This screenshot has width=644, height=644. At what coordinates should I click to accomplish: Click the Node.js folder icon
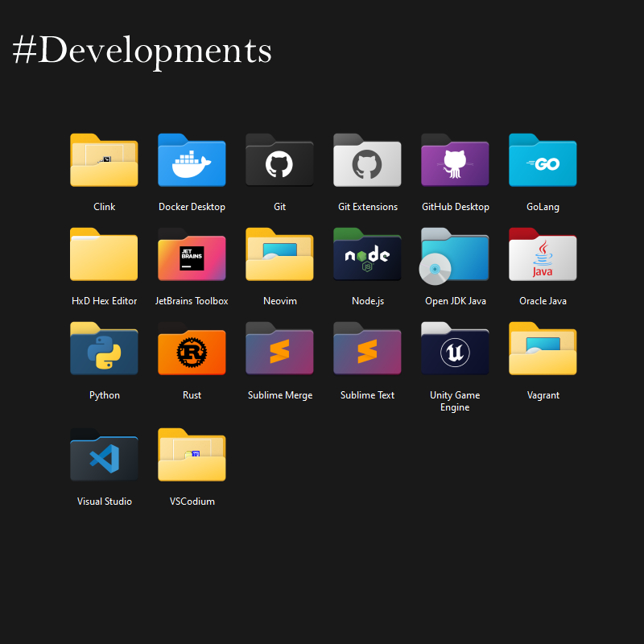[367, 255]
